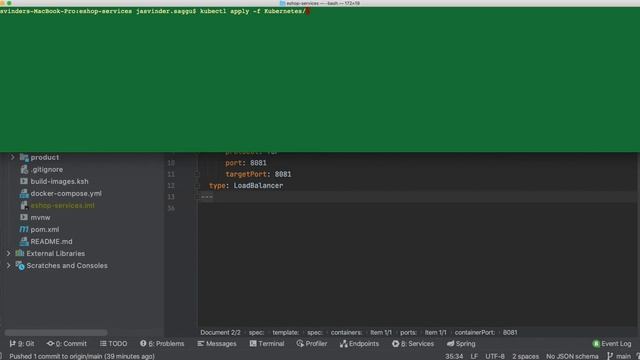Open docker-compose.yml file

click(x=66, y=193)
